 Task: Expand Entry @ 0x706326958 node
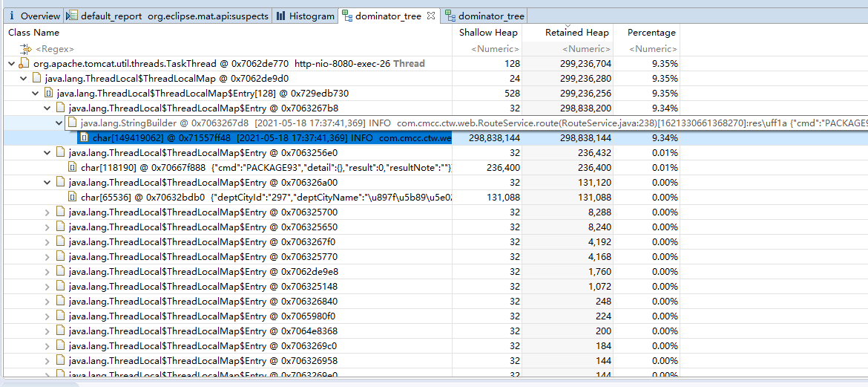pos(47,361)
